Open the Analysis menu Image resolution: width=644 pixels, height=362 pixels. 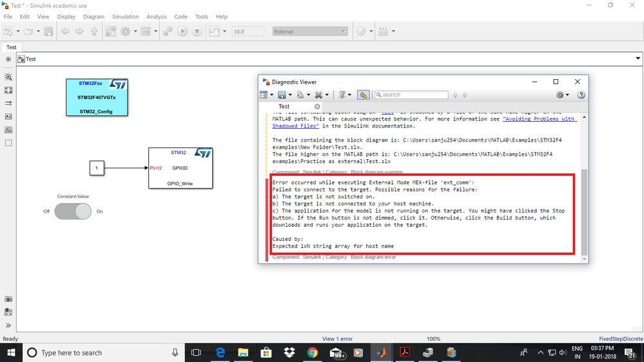coord(157,16)
